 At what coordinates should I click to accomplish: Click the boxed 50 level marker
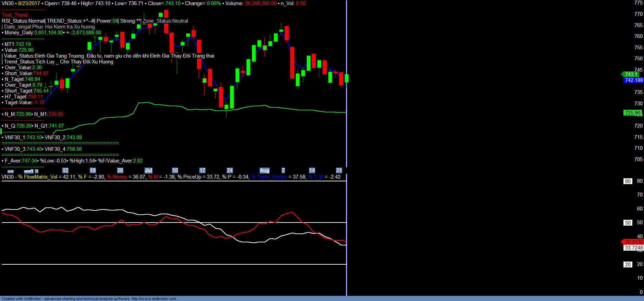click(628, 223)
